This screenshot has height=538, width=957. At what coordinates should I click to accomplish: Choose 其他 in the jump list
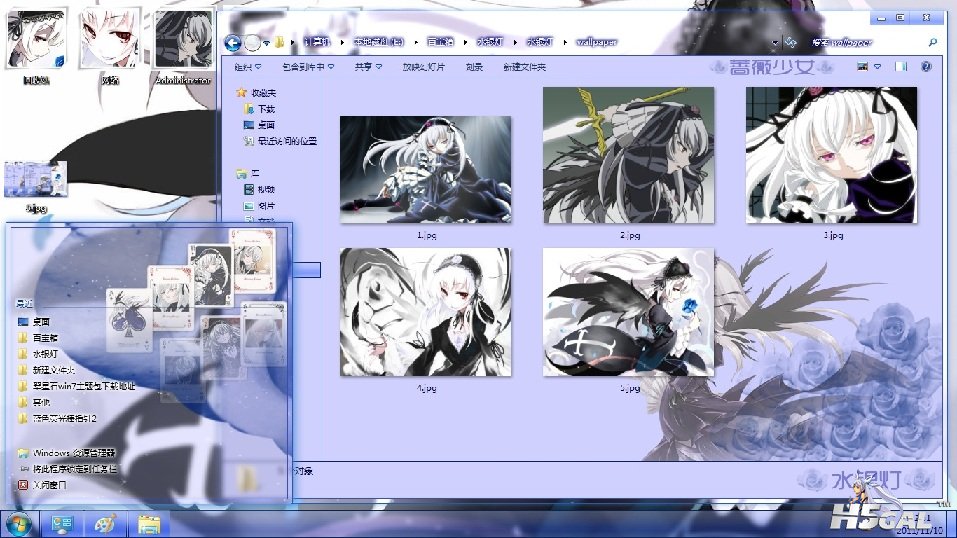click(41, 402)
